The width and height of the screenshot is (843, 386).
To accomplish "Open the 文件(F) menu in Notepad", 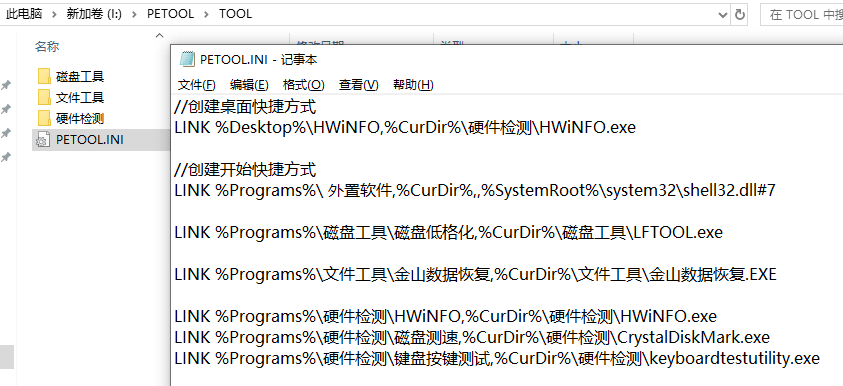I will (196, 84).
